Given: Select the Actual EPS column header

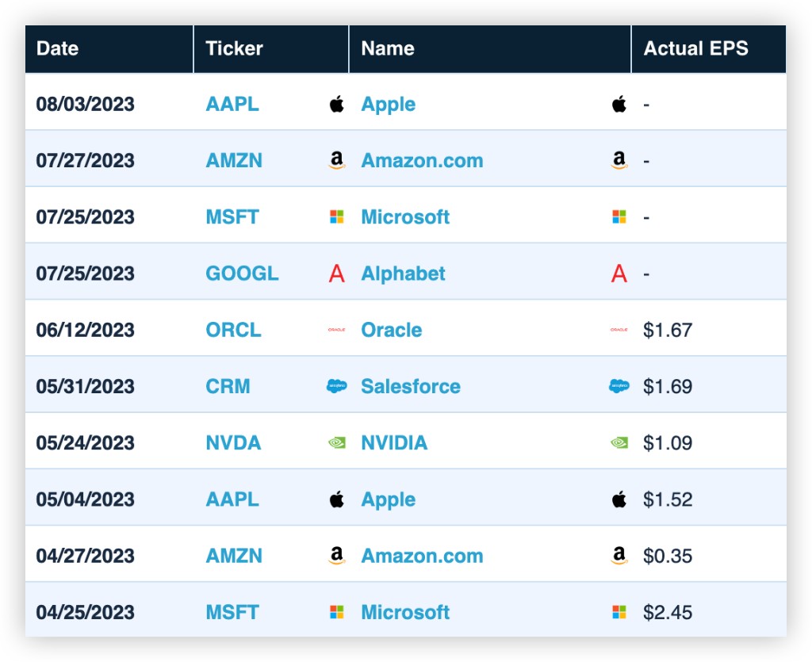Looking at the screenshot, I should click(708, 48).
